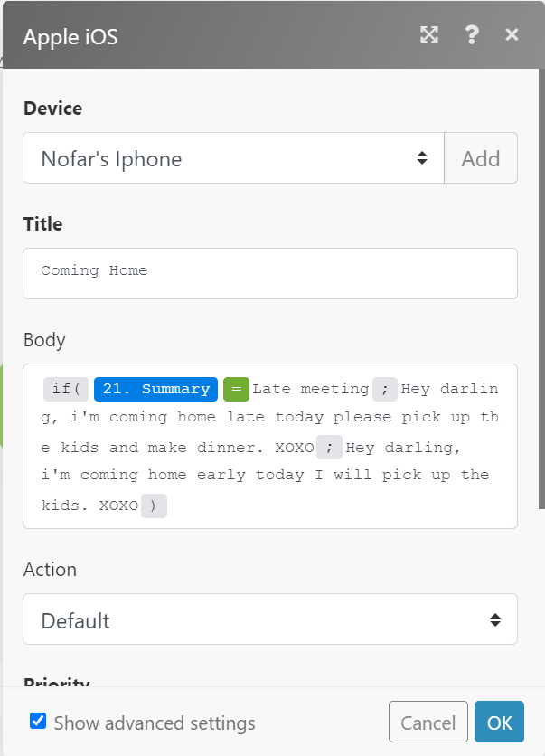This screenshot has height=756, width=545.
Task: Click the Title field with Coming Home
Action: click(x=269, y=273)
